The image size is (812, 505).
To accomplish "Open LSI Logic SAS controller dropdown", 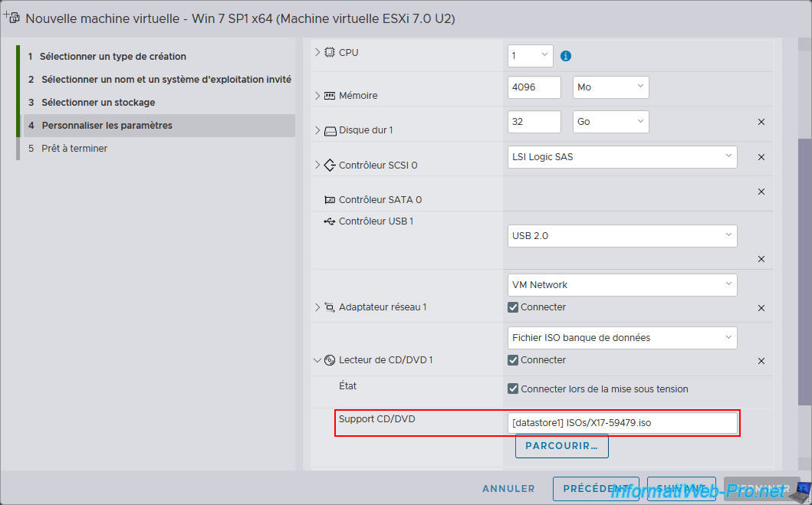I will [x=622, y=157].
